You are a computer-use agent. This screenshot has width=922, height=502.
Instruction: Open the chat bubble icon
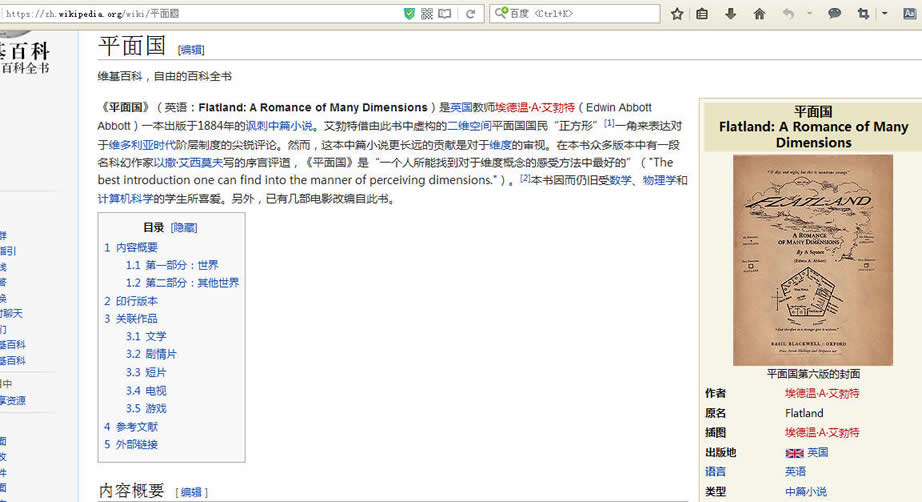(x=834, y=13)
